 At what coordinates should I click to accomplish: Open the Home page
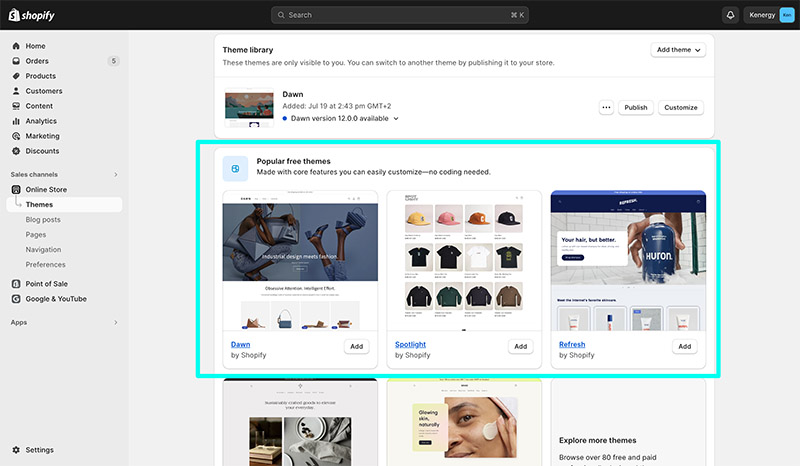(x=35, y=46)
